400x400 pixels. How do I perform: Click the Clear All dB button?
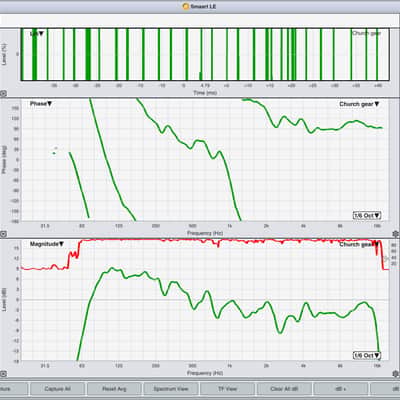[x=284, y=389]
